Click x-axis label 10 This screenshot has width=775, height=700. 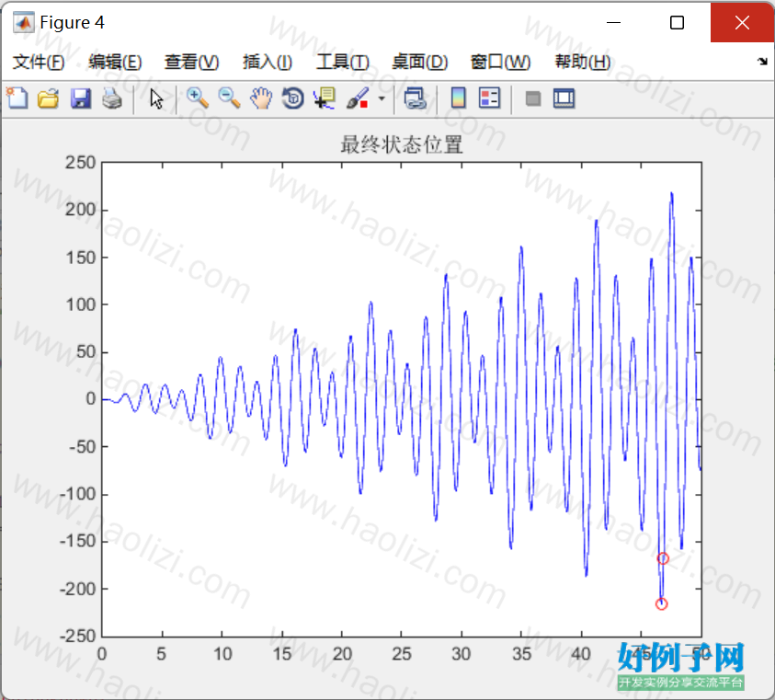click(222, 654)
